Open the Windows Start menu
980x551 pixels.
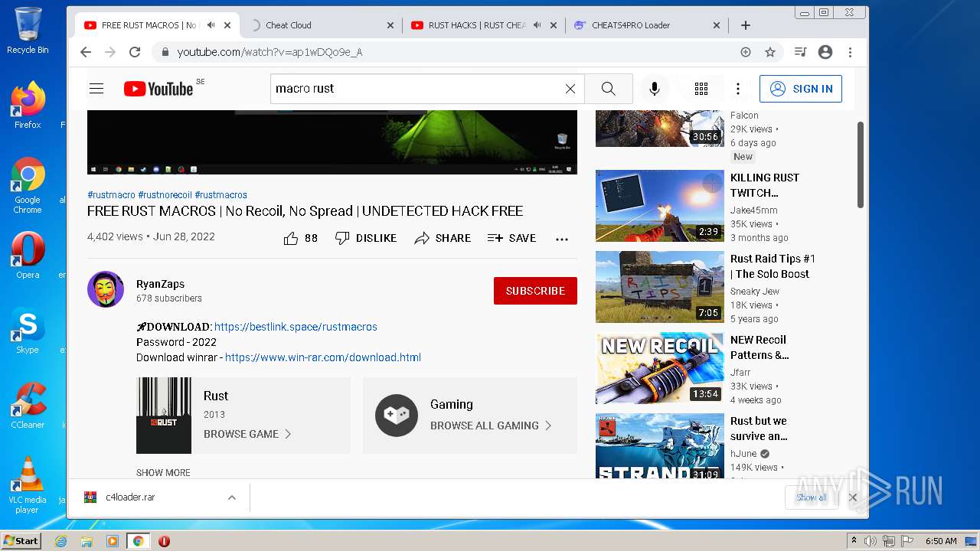pyautogui.click(x=21, y=541)
